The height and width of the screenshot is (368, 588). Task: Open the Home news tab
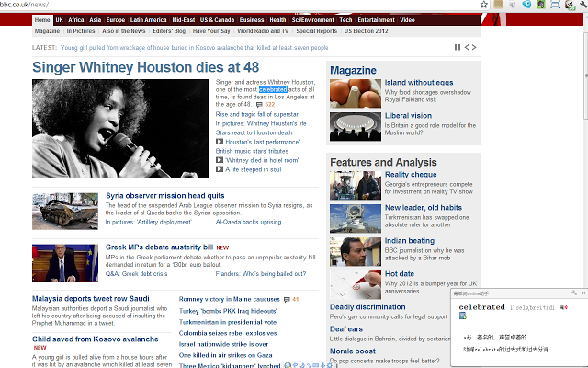[x=42, y=20]
